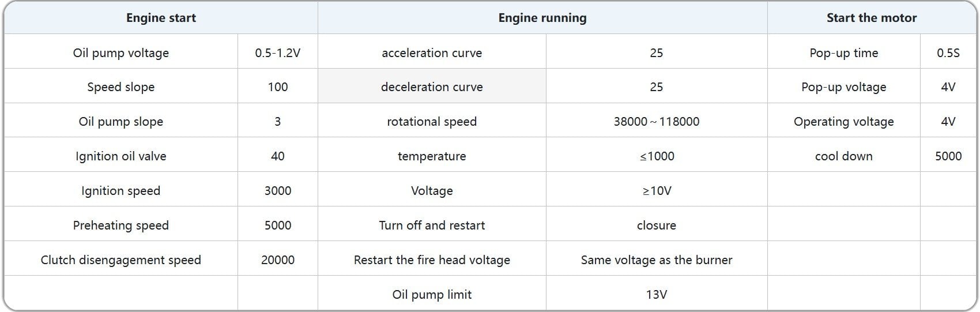Screen dimensions: 980x312
Task: Select the cool down label cell
Action: pyautogui.click(x=843, y=156)
